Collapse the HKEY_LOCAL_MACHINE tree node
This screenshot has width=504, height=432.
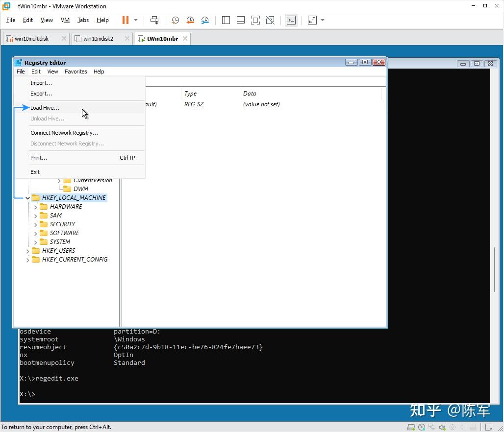tap(27, 197)
